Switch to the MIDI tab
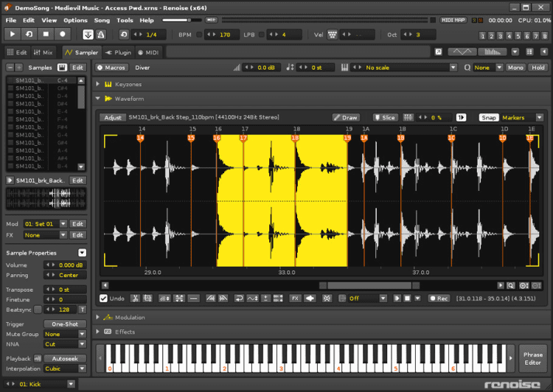The image size is (553, 392). point(148,52)
